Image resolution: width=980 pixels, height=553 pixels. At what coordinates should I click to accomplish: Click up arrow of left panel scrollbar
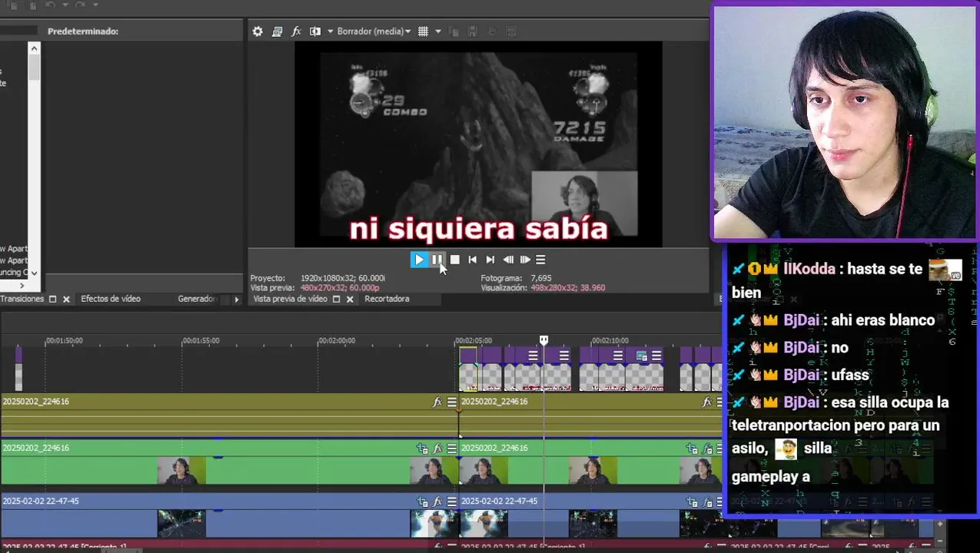34,48
